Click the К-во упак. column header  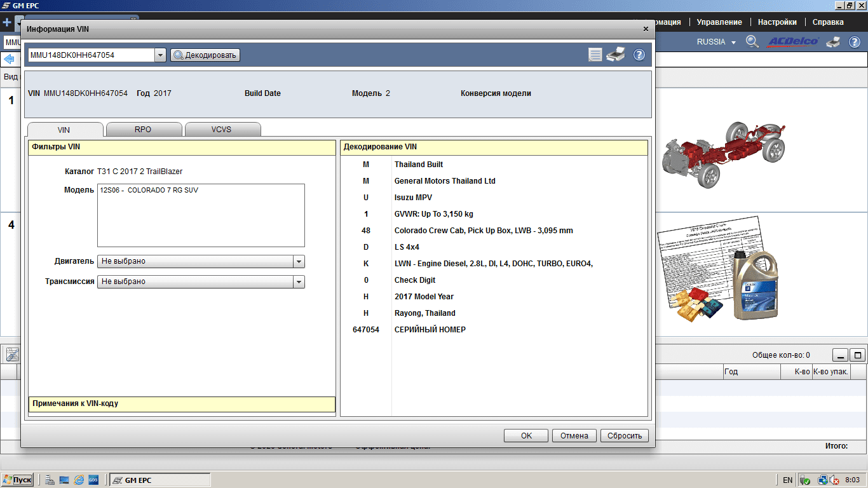tap(831, 372)
